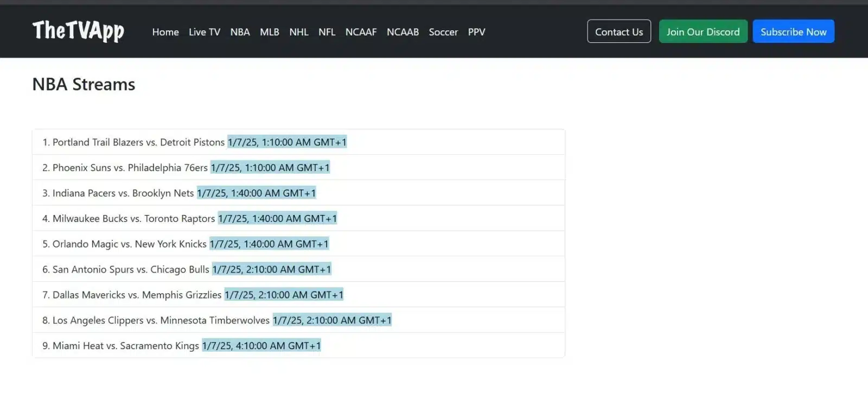This screenshot has height=399, width=868.
Task: Open the Soccer section
Action: coord(443,32)
